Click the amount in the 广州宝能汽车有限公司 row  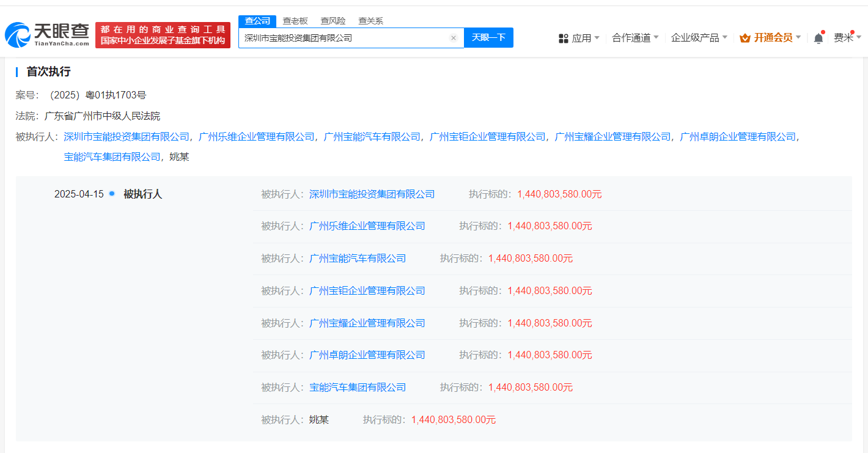(531, 259)
